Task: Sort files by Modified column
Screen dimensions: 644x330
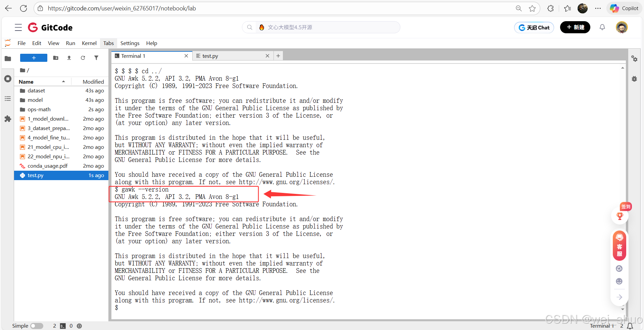Action: click(93, 82)
